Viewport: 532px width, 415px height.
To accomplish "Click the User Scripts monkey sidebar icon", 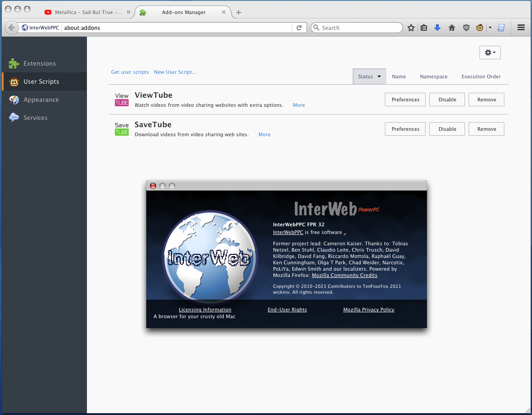I will (14, 81).
